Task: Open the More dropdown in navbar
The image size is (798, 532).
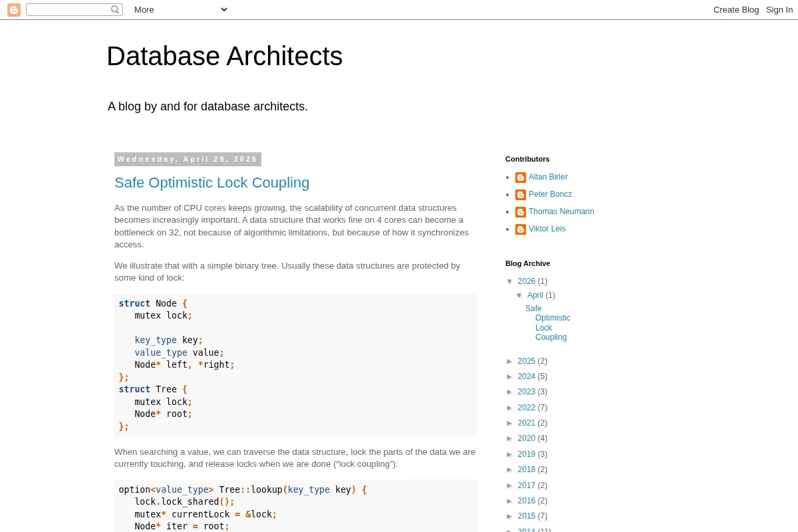Action: (181, 9)
